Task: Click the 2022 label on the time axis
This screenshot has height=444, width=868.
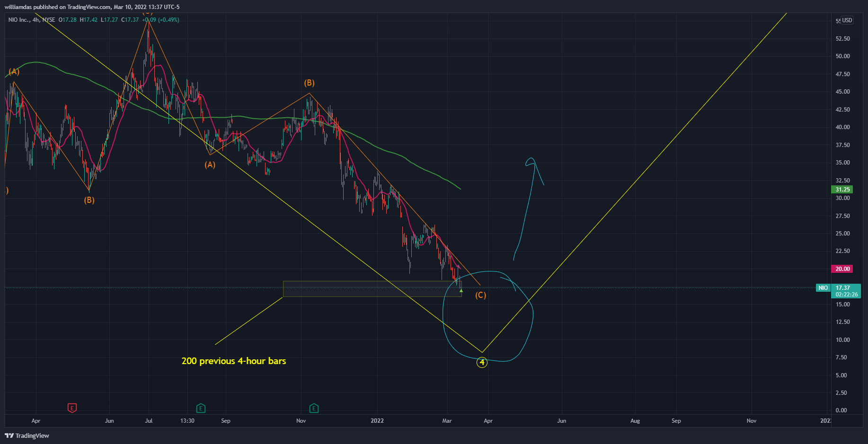Action: (377, 421)
